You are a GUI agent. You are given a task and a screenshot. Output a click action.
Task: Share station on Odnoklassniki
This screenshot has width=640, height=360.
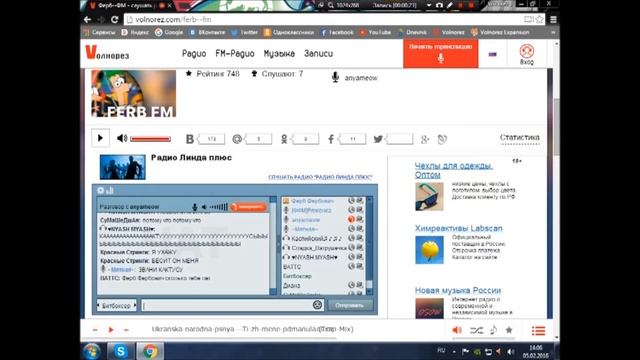(284, 139)
